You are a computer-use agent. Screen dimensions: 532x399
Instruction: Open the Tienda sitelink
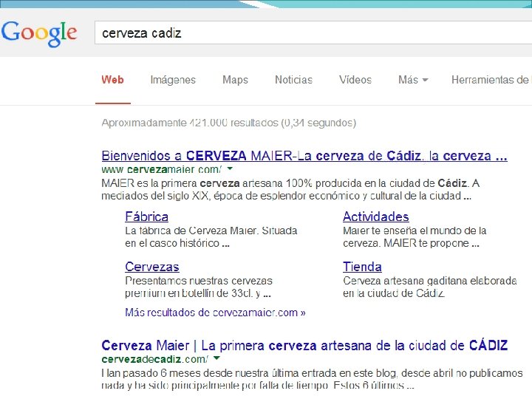coord(362,267)
